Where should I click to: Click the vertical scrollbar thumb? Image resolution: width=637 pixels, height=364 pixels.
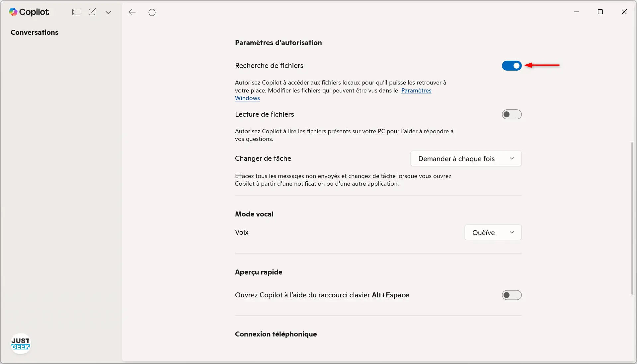click(x=632, y=218)
